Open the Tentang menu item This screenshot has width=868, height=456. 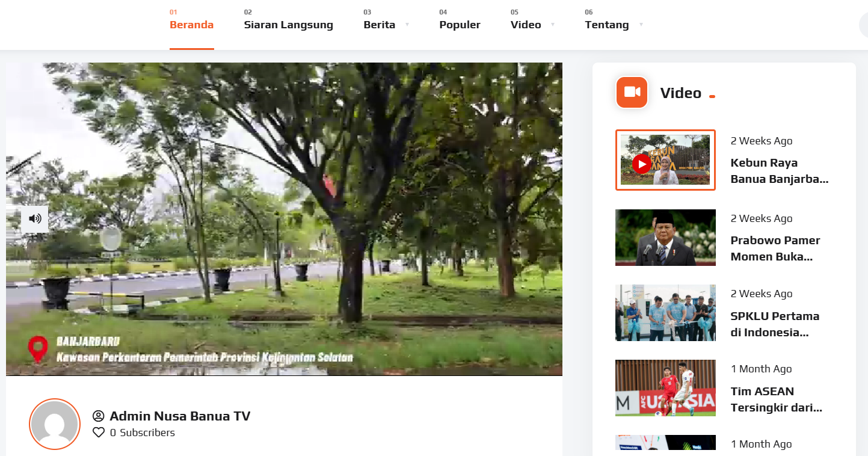[606, 25]
